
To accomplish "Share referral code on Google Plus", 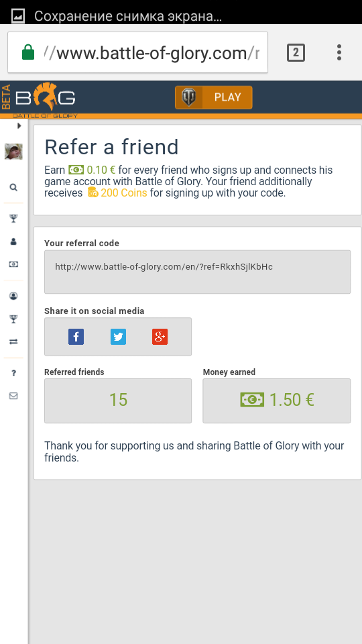I will pos(160,337).
